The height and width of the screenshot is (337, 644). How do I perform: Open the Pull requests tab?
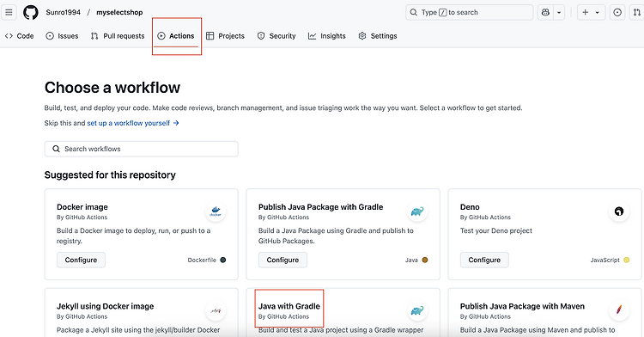(118, 36)
